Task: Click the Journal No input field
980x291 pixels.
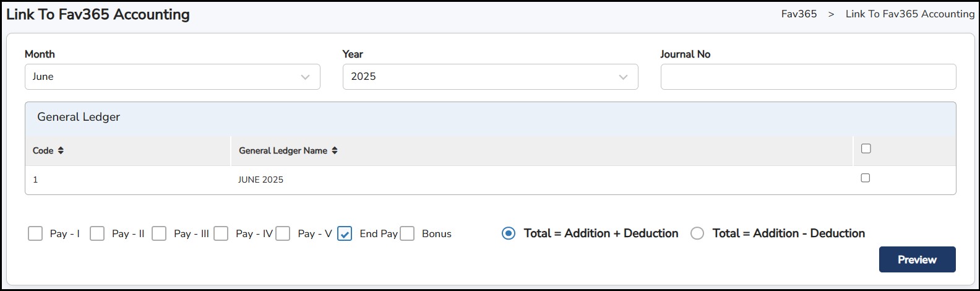Action: [808, 77]
